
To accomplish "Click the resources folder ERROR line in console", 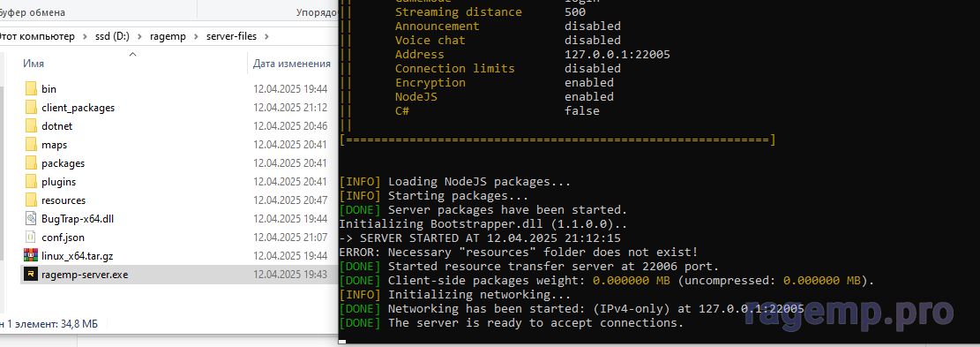I will pyautogui.click(x=518, y=253).
